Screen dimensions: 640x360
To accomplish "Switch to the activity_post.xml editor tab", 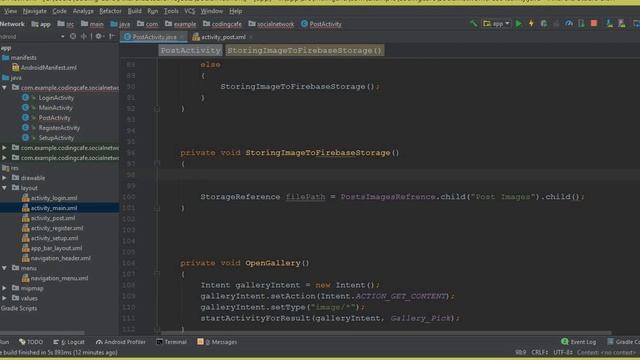I will pos(223,37).
